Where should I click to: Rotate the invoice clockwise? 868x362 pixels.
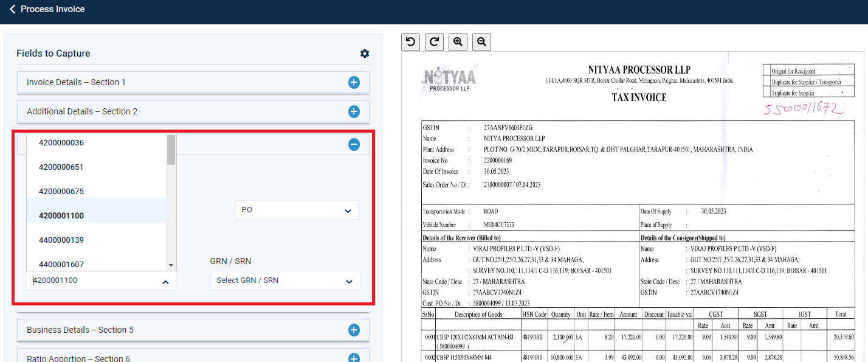(434, 41)
